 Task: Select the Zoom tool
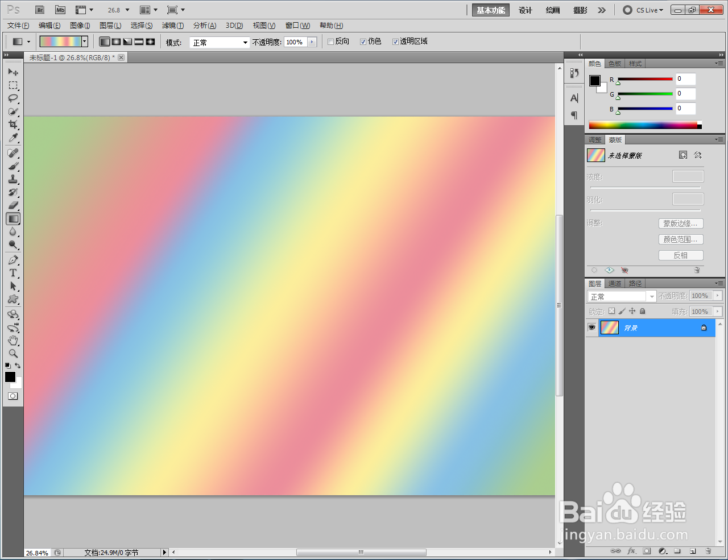pyautogui.click(x=13, y=353)
